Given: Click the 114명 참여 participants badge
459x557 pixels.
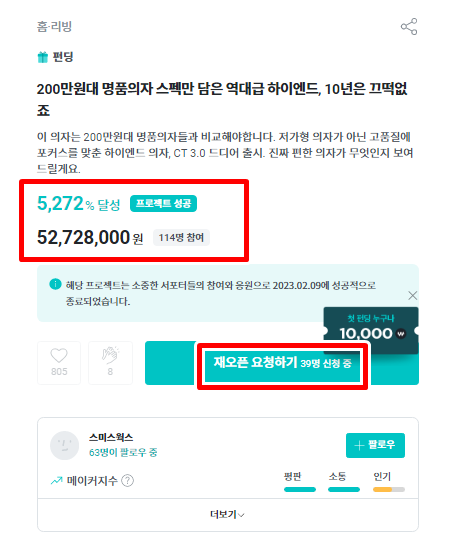Looking at the screenshot, I should pyautogui.click(x=181, y=238).
